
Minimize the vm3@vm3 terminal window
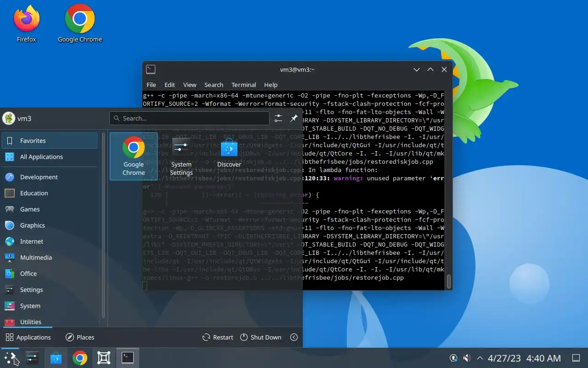point(417,69)
